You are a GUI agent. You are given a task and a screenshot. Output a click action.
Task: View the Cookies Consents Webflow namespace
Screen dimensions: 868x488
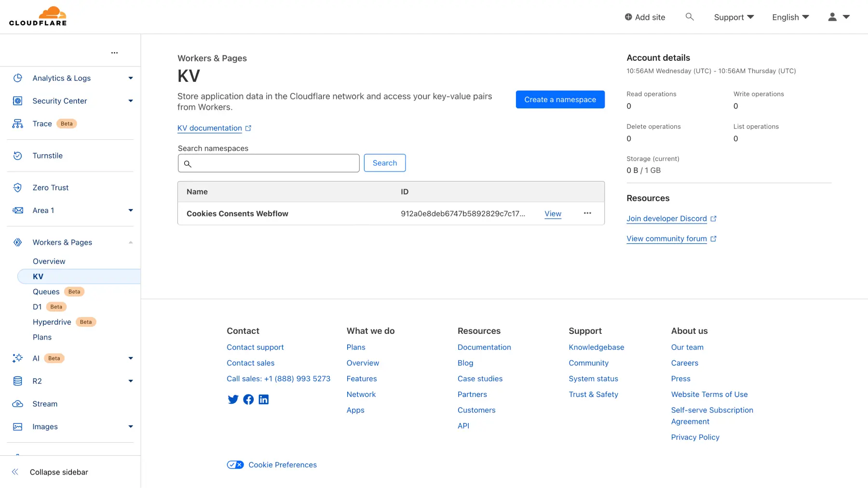[553, 214]
